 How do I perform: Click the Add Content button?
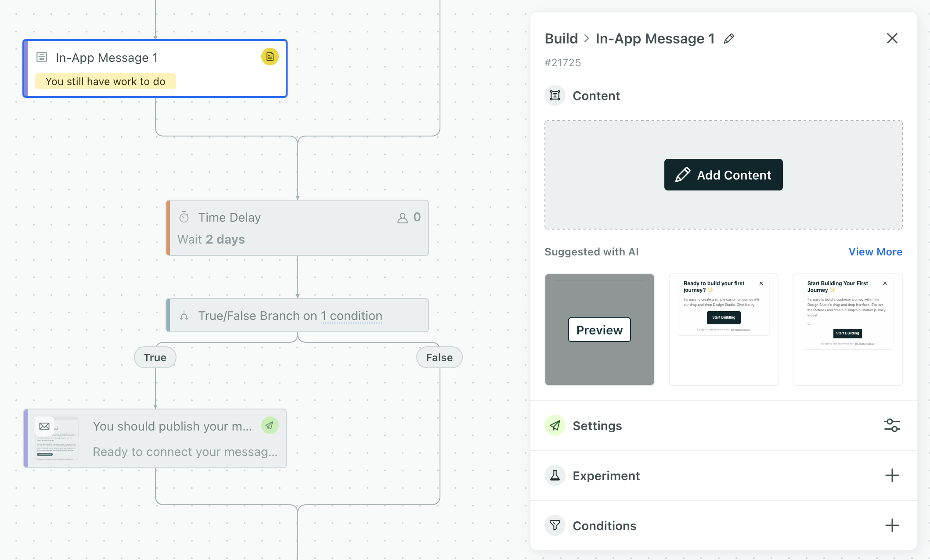(x=723, y=175)
